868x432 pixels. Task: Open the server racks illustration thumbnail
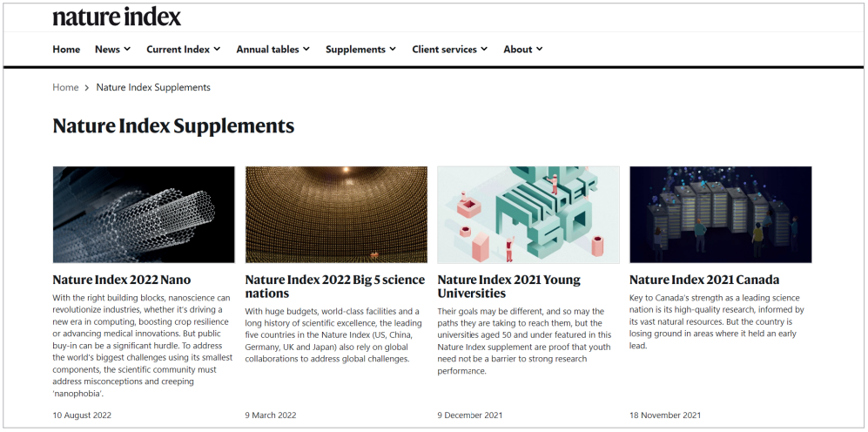pyautogui.click(x=721, y=215)
